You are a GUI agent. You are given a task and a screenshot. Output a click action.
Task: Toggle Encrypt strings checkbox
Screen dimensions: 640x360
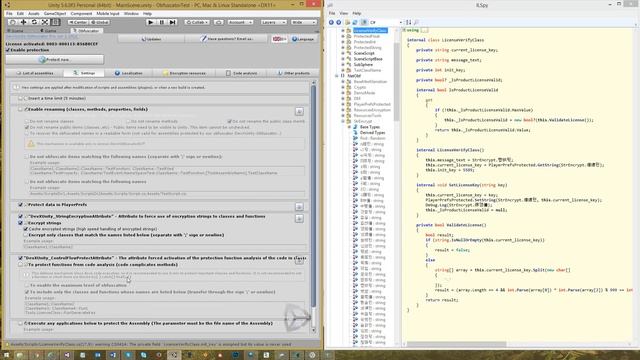pos(20,223)
